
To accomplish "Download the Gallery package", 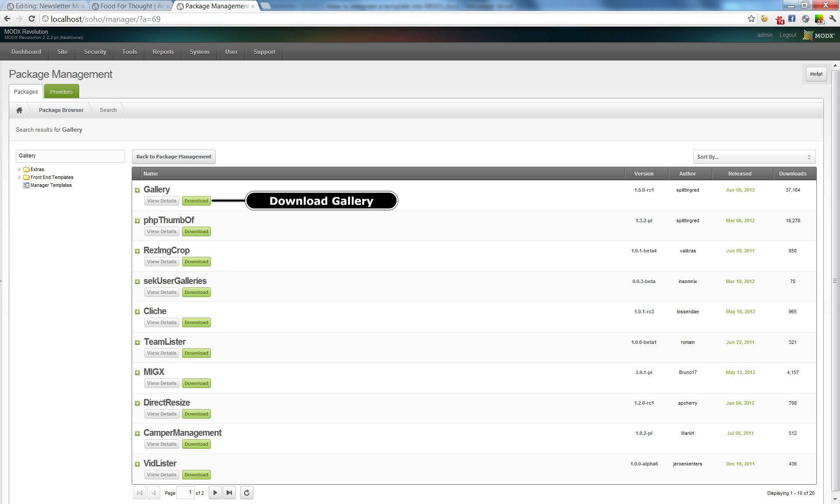I will tap(196, 201).
